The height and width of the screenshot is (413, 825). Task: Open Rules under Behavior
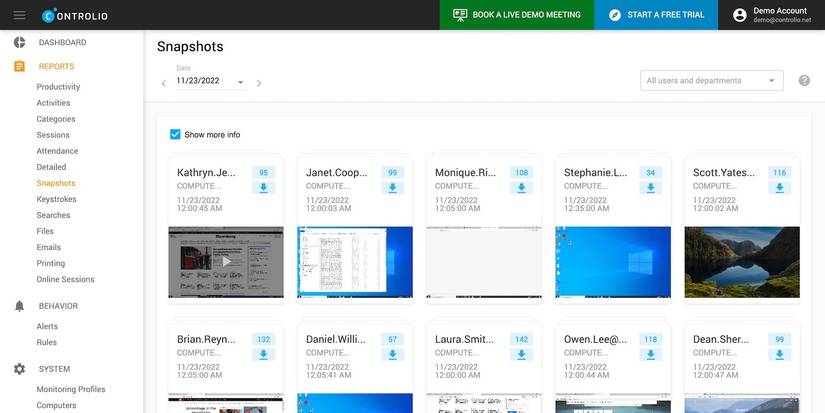coord(46,343)
